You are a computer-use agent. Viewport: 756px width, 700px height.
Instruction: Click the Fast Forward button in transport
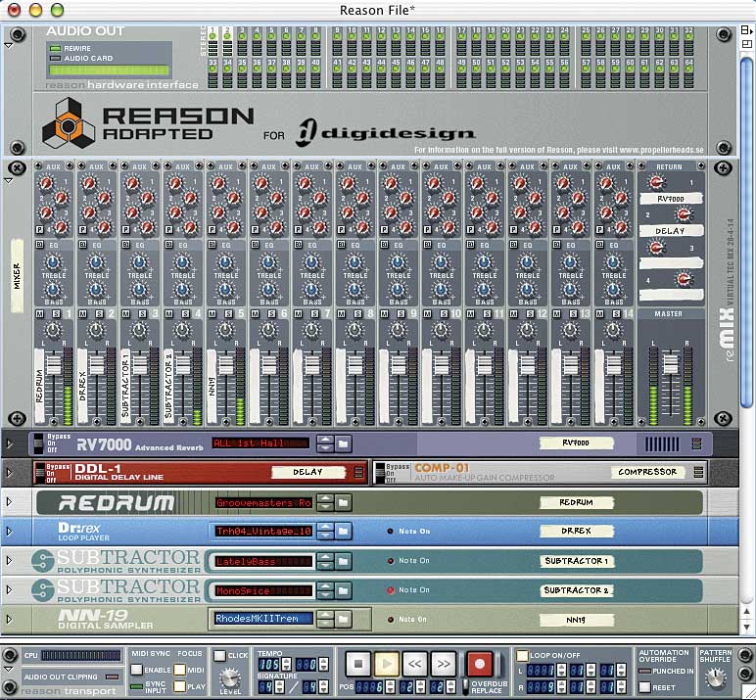[443, 665]
